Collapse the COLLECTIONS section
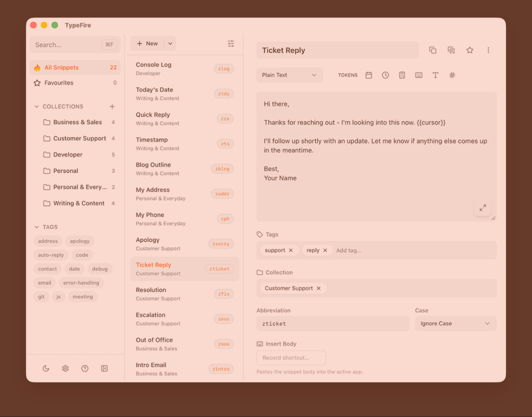532x417 pixels. pyautogui.click(x=36, y=107)
